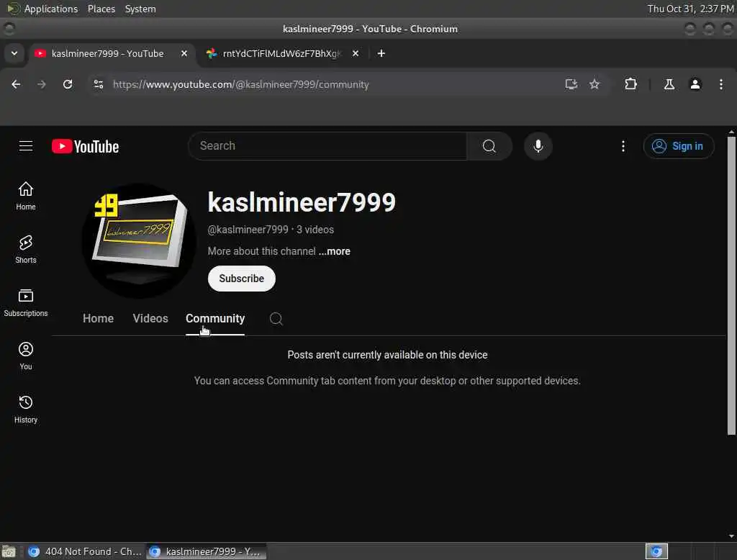Click the clock showing Thu Oct 31
Screen dimensions: 737x560
point(690,9)
